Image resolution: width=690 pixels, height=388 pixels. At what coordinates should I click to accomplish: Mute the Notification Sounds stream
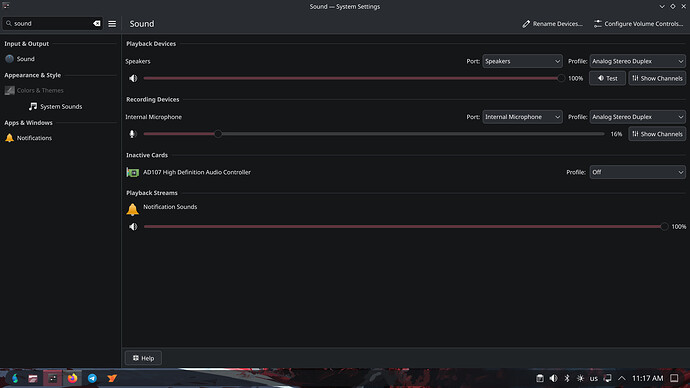(133, 227)
